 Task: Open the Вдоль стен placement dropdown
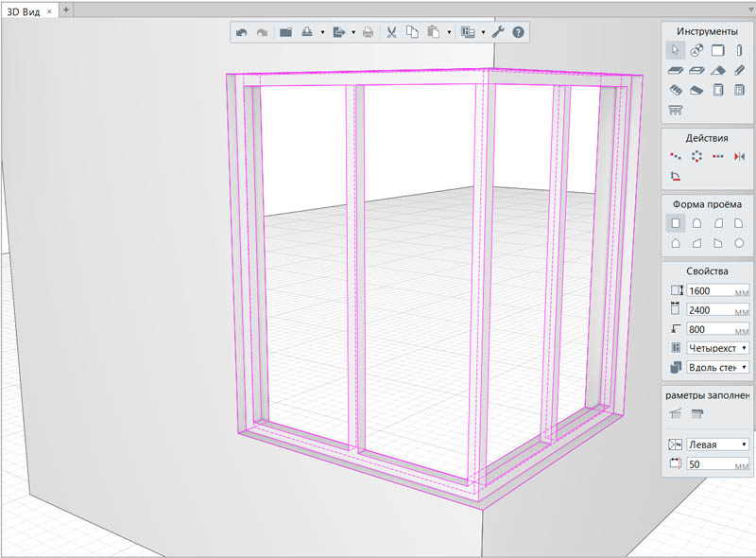pos(717,367)
